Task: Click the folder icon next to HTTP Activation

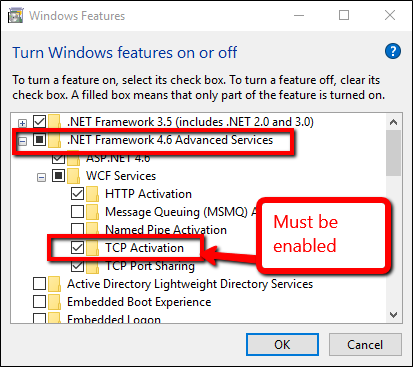Action: click(92, 194)
